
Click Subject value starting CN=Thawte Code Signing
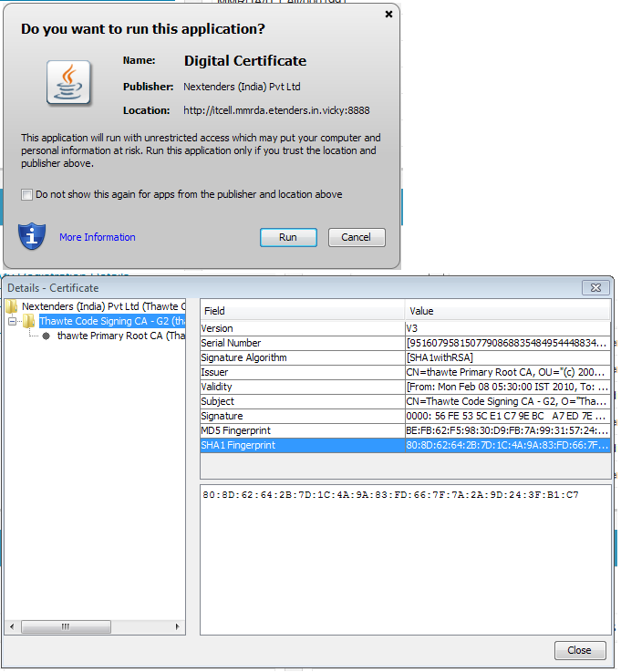(508, 401)
